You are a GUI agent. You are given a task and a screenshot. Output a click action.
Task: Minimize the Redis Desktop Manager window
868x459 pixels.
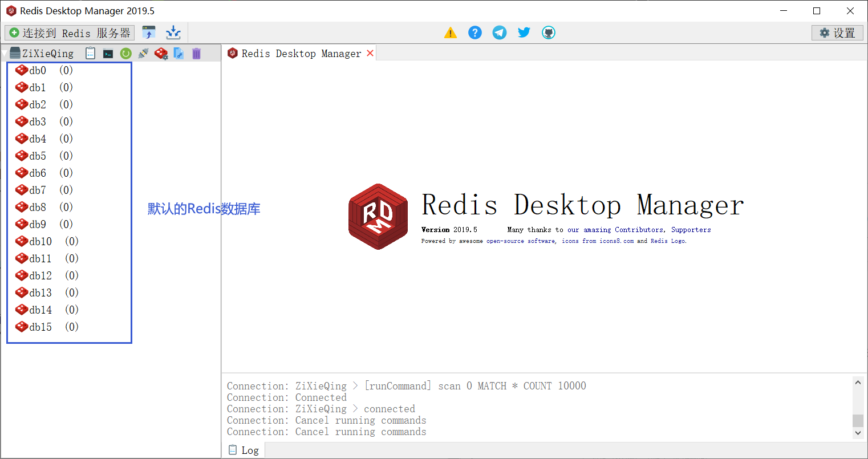coord(784,11)
